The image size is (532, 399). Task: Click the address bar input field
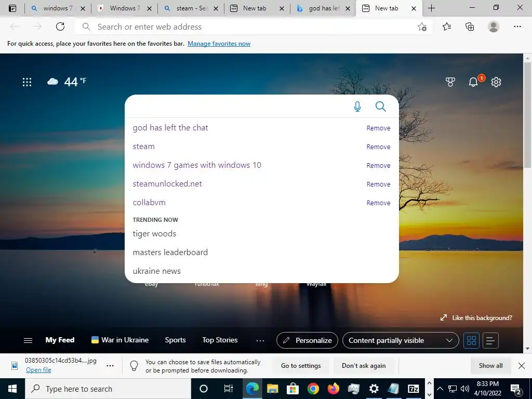[x=253, y=26]
